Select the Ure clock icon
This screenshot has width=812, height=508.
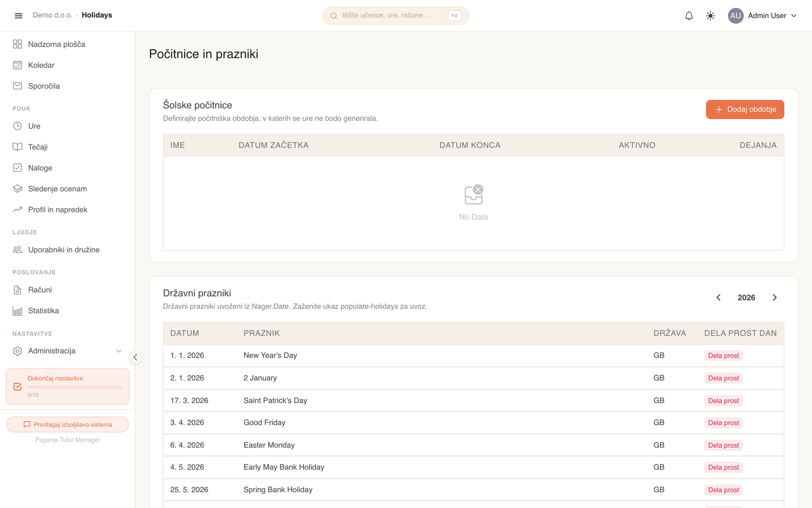tap(17, 126)
